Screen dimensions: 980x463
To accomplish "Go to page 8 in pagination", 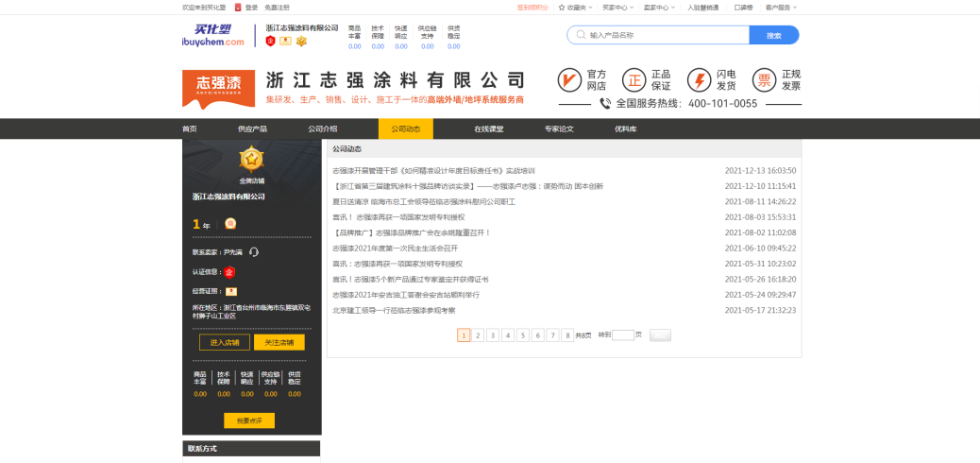I will pyautogui.click(x=567, y=335).
